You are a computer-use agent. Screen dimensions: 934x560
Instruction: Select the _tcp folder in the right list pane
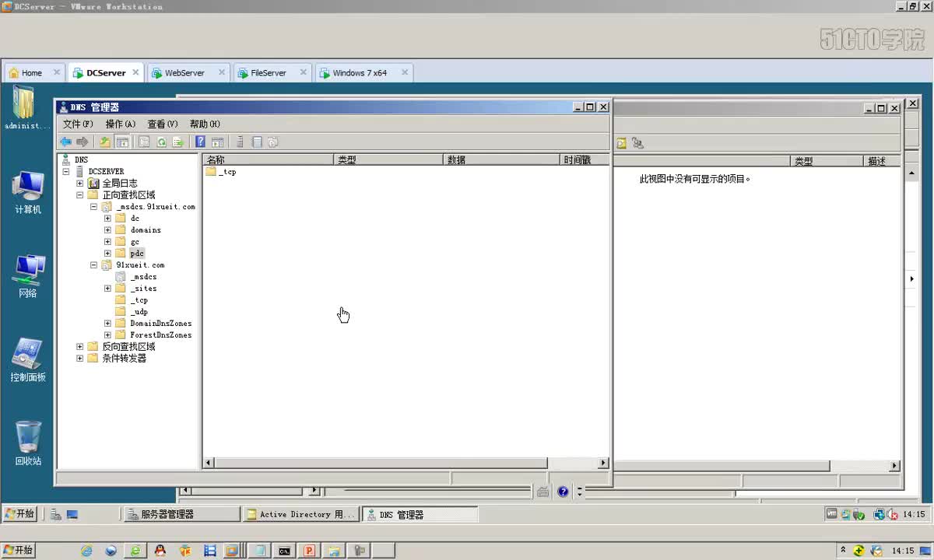click(221, 171)
